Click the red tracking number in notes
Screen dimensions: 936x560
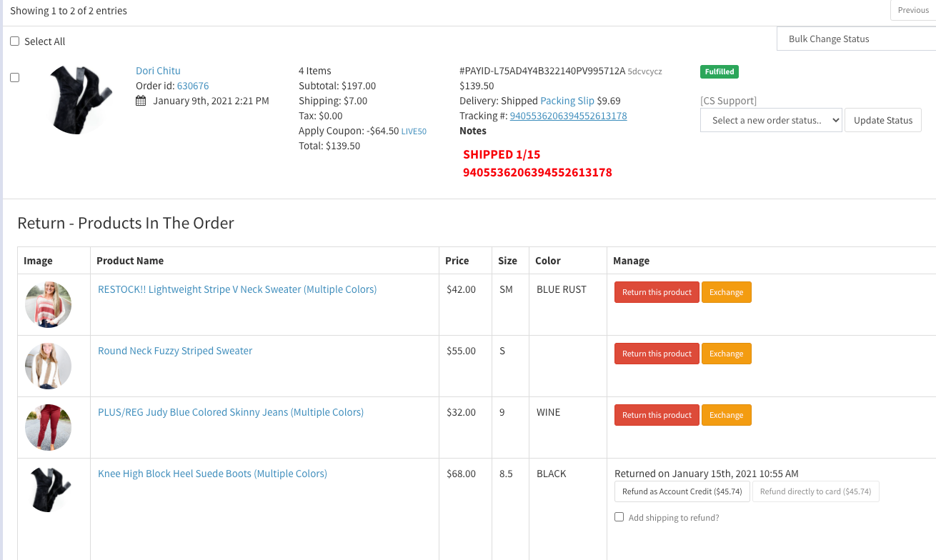(537, 172)
